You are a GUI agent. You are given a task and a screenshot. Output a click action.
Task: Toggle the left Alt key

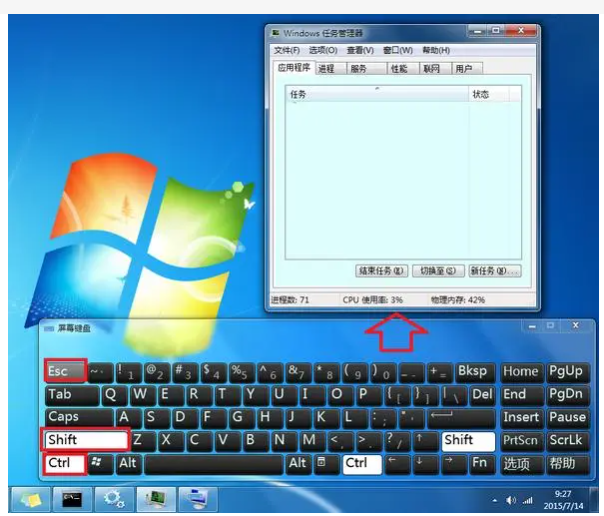(128, 464)
